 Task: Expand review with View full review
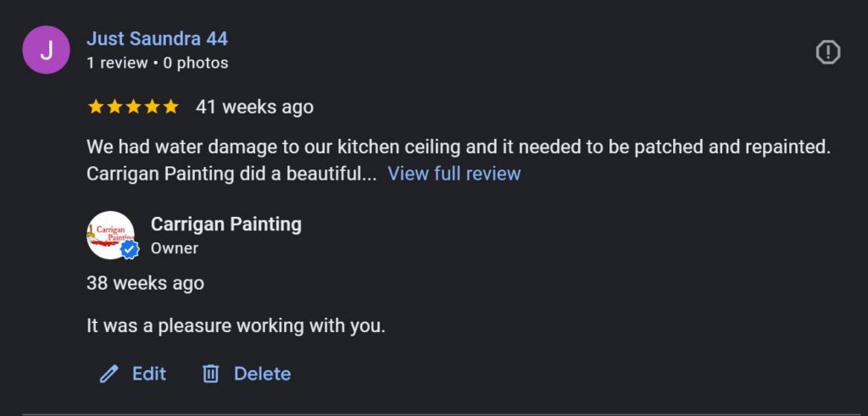tap(454, 174)
